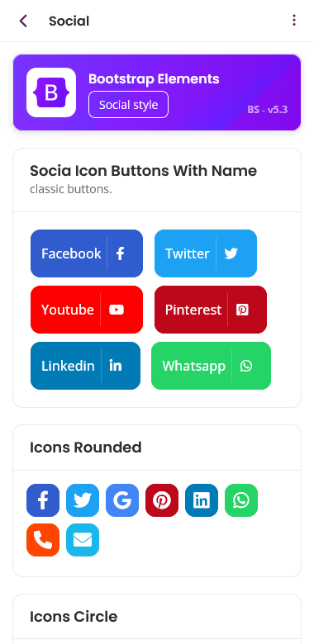Click the blue email envelope icon
The height and width of the screenshot is (644, 314).
tap(83, 540)
